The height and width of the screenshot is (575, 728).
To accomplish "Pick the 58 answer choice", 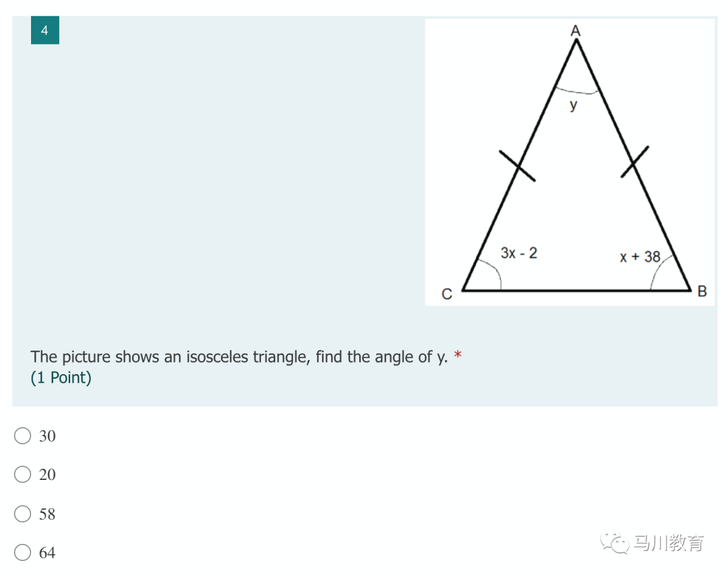I will coord(23,514).
